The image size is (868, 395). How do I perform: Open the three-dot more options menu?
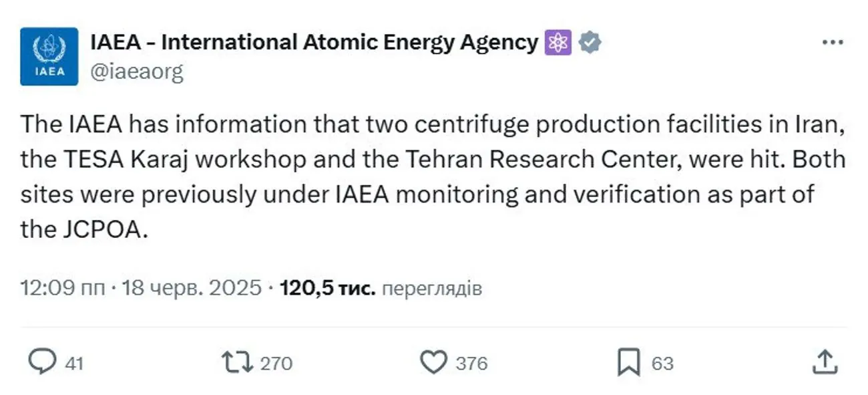point(833,43)
